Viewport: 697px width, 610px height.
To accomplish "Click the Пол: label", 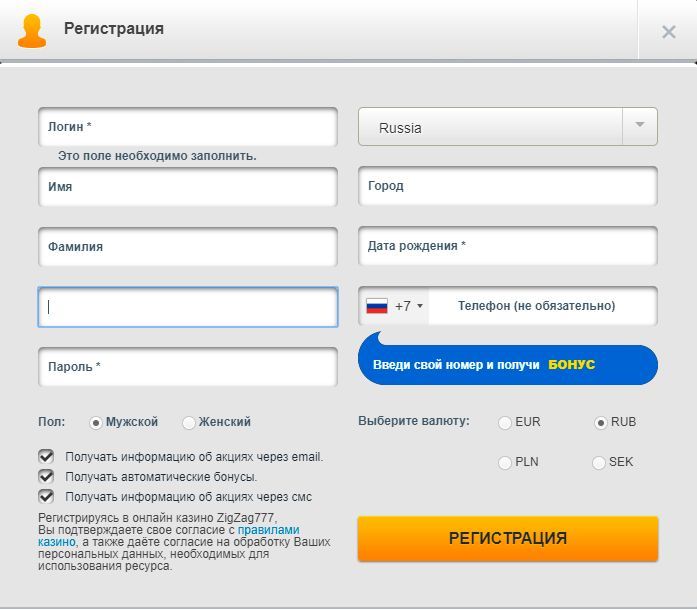I will click(52, 422).
